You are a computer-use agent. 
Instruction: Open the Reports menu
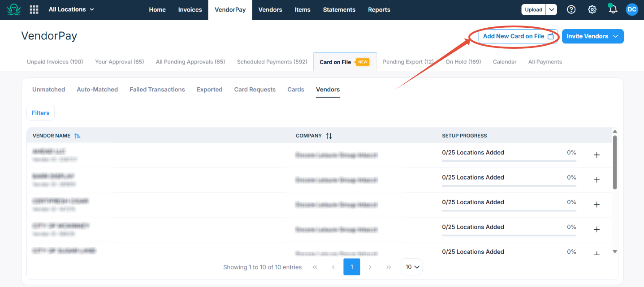379,9
